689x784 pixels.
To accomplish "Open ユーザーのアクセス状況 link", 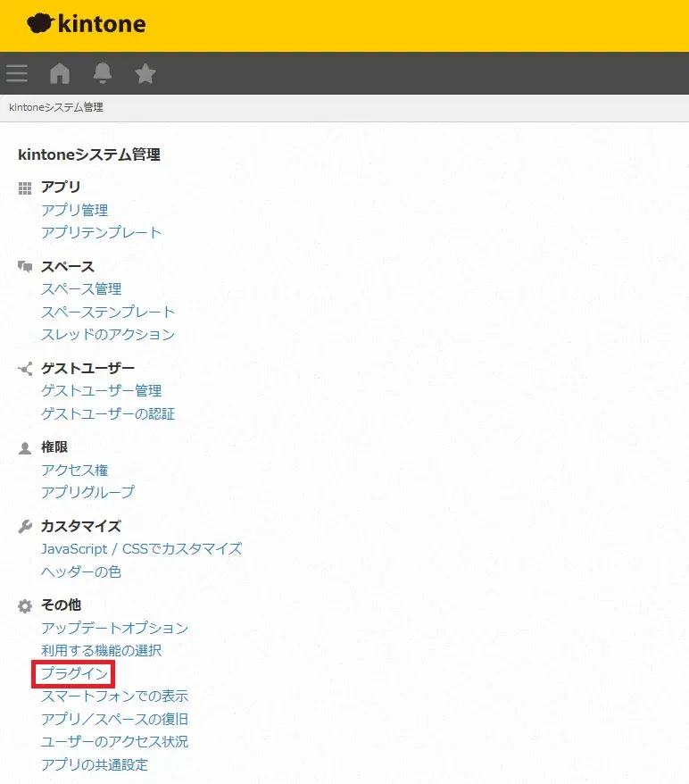I will click(115, 741).
